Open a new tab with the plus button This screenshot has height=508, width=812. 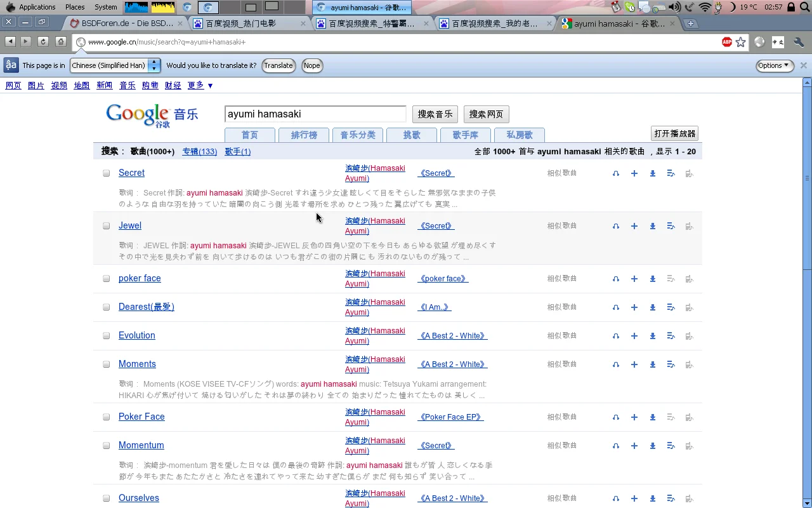point(691,23)
